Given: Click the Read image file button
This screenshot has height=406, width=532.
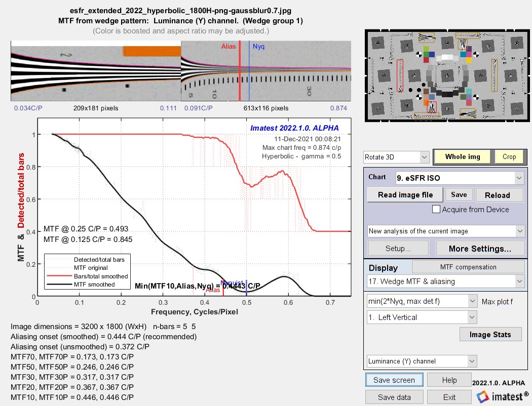Looking at the screenshot, I should tap(405, 195).
